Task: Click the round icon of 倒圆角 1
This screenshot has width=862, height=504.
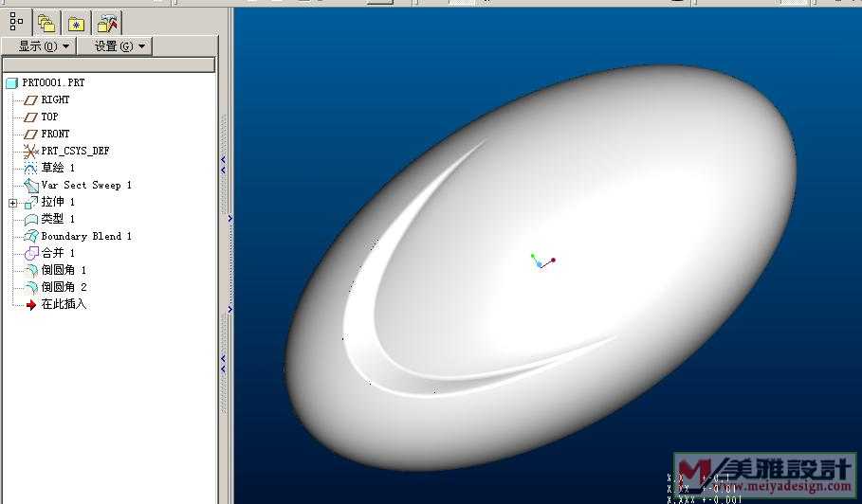Action: [x=31, y=270]
